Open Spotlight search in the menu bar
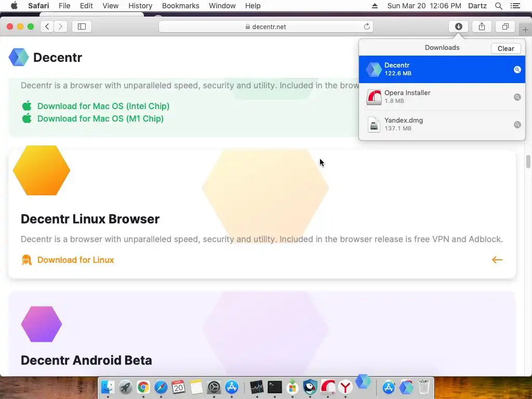The image size is (532, 399). click(498, 6)
